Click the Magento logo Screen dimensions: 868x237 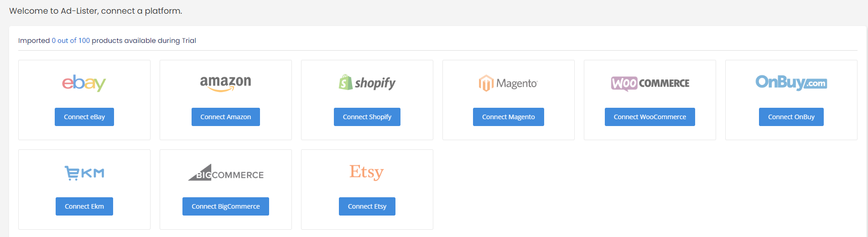(508, 83)
